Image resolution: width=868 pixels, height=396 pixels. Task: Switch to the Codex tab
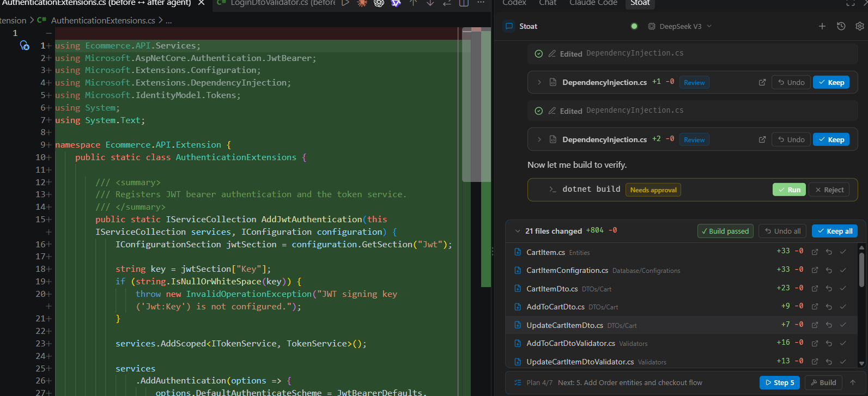click(x=514, y=3)
